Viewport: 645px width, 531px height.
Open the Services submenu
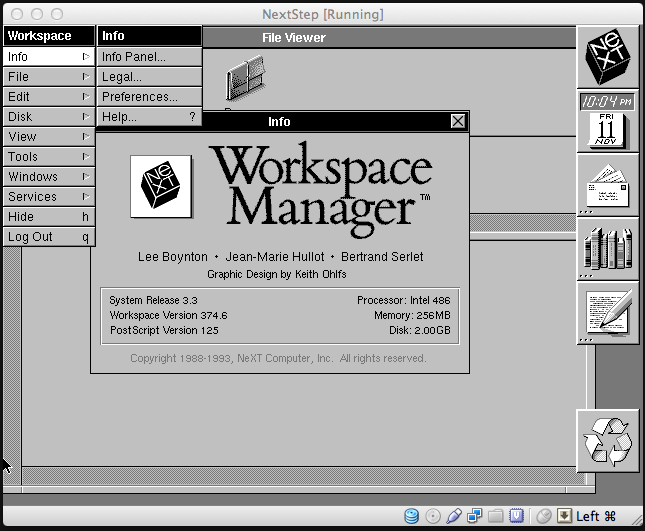[49, 197]
